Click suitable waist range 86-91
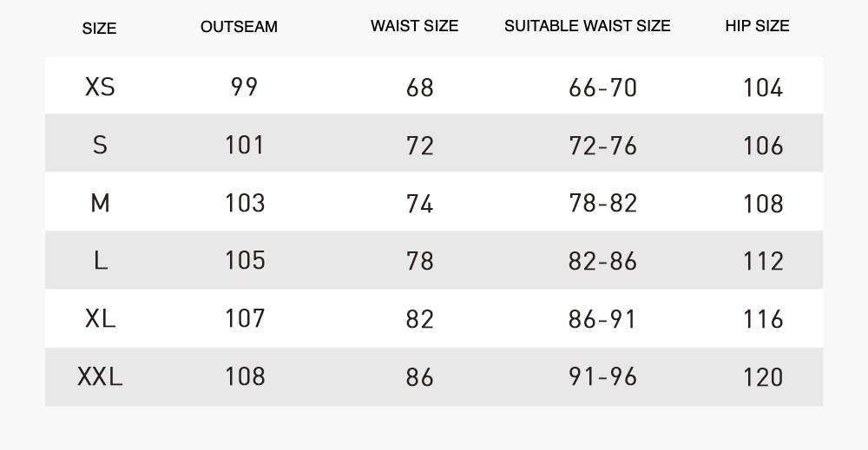868x450 pixels. pyautogui.click(x=602, y=319)
